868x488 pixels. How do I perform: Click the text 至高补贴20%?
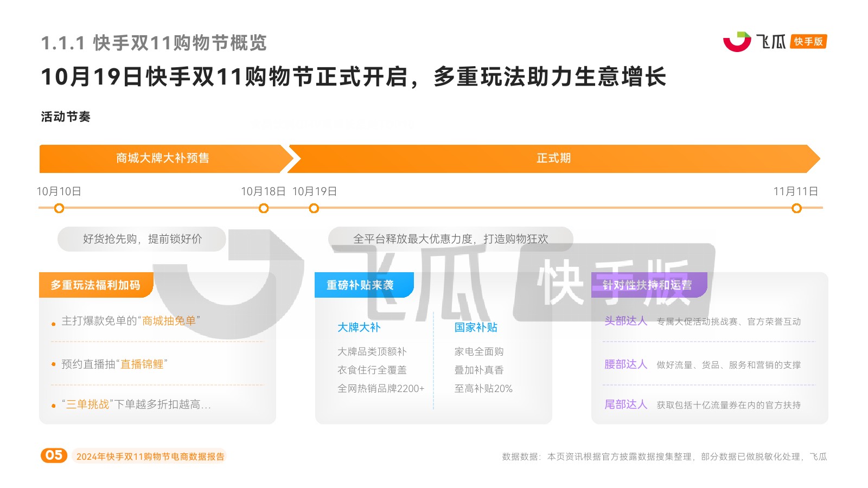click(483, 389)
